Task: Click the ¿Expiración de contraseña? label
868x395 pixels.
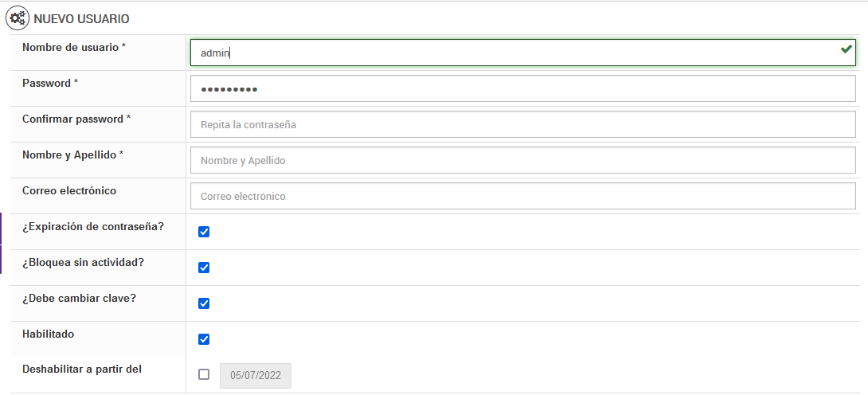Action: [x=93, y=227]
